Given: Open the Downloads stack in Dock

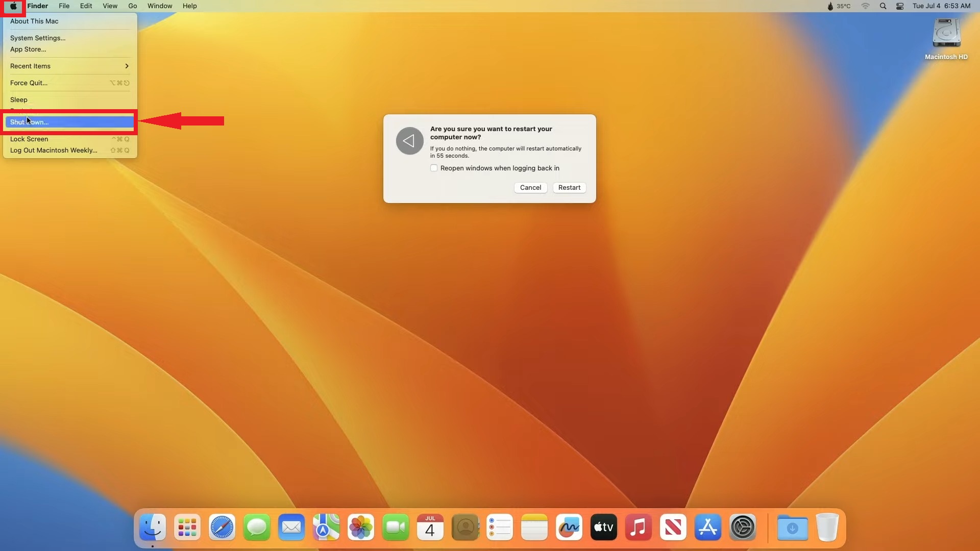Looking at the screenshot, I should (792, 528).
